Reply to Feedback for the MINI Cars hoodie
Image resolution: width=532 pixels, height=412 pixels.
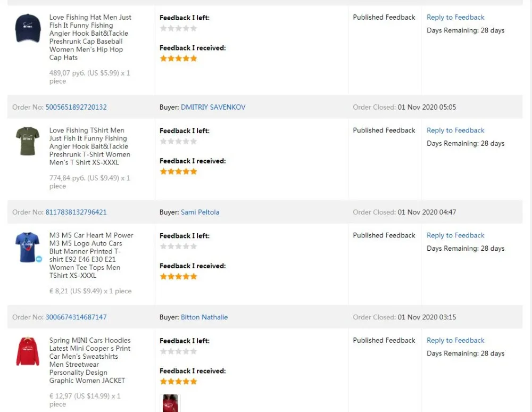[455, 341]
